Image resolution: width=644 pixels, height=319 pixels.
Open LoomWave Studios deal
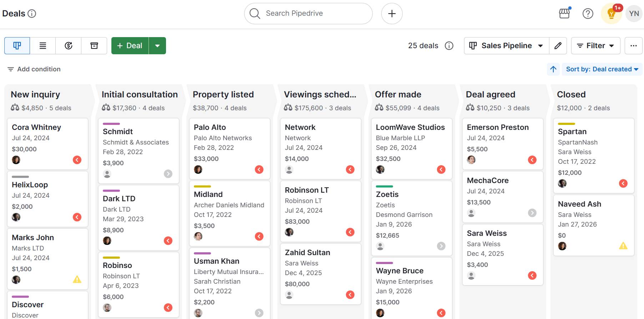point(412,149)
